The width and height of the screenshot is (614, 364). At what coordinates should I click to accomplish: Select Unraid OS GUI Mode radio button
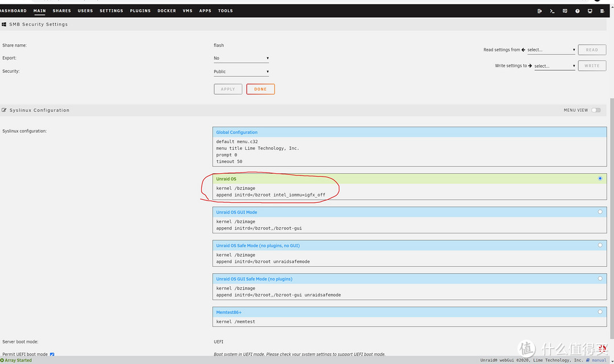click(600, 211)
